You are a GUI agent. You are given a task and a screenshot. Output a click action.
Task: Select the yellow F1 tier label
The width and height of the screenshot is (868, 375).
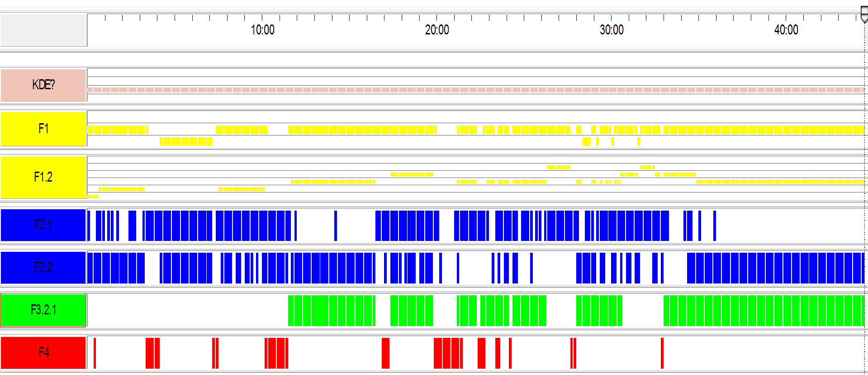click(x=43, y=129)
